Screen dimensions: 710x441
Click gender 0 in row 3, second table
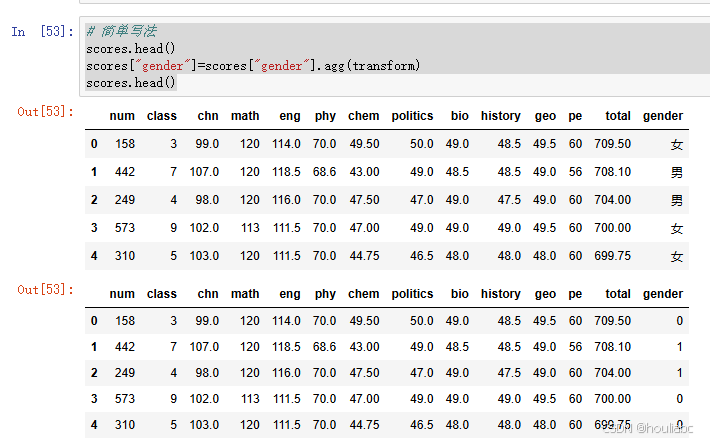point(679,399)
